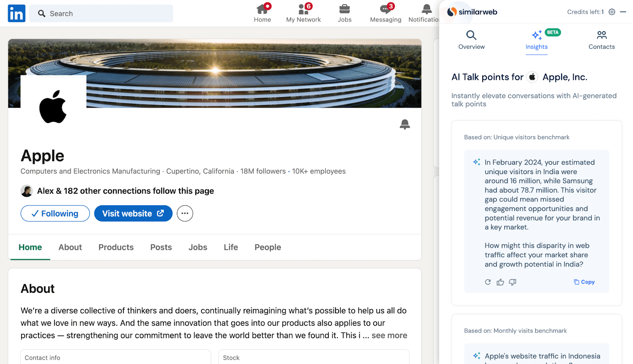
Task: Click the Apple logo beside Apple, Inc.
Action: [533, 77]
